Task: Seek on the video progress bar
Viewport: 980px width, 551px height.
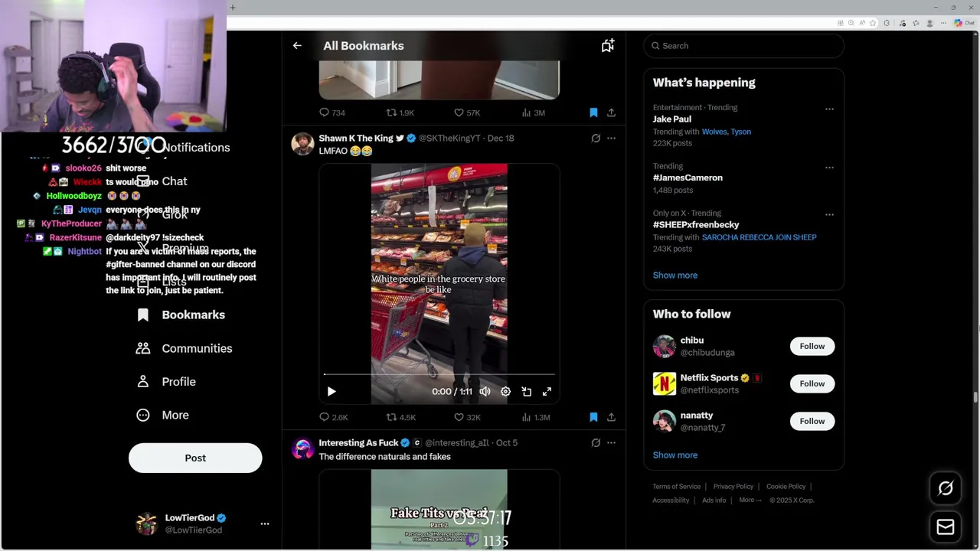Action: (439, 374)
